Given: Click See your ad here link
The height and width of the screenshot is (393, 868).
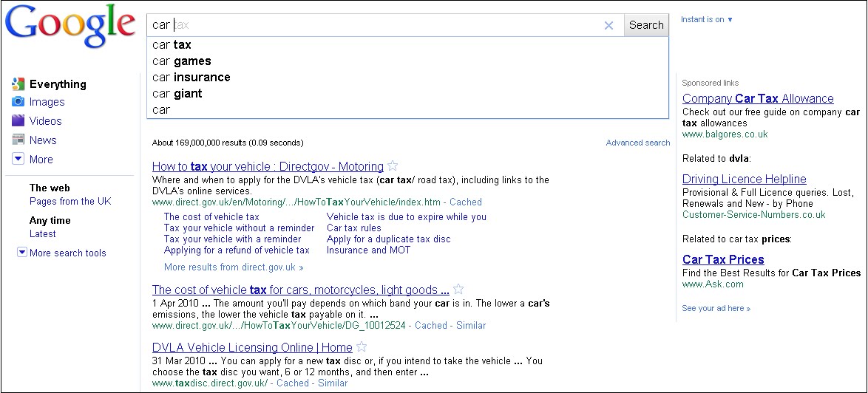Looking at the screenshot, I should 716,308.
